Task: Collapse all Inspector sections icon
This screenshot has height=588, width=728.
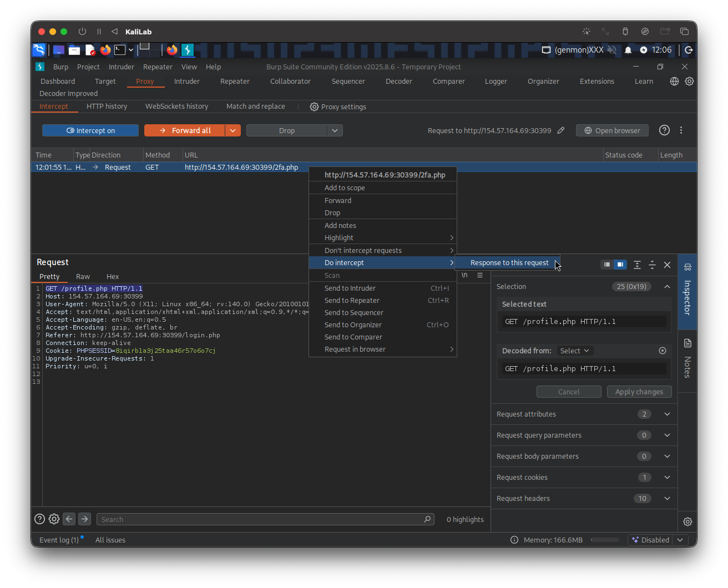Action: (x=652, y=265)
